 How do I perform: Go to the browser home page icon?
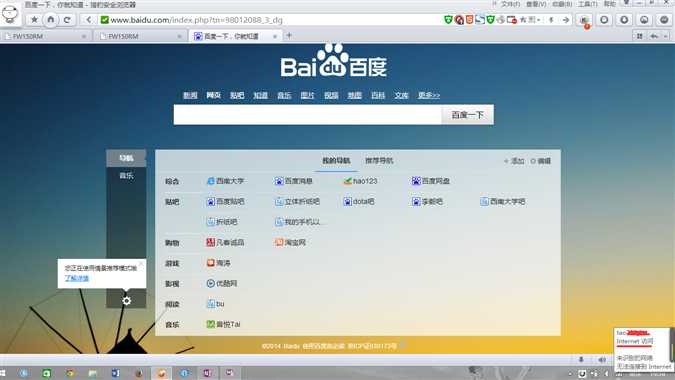[50, 19]
